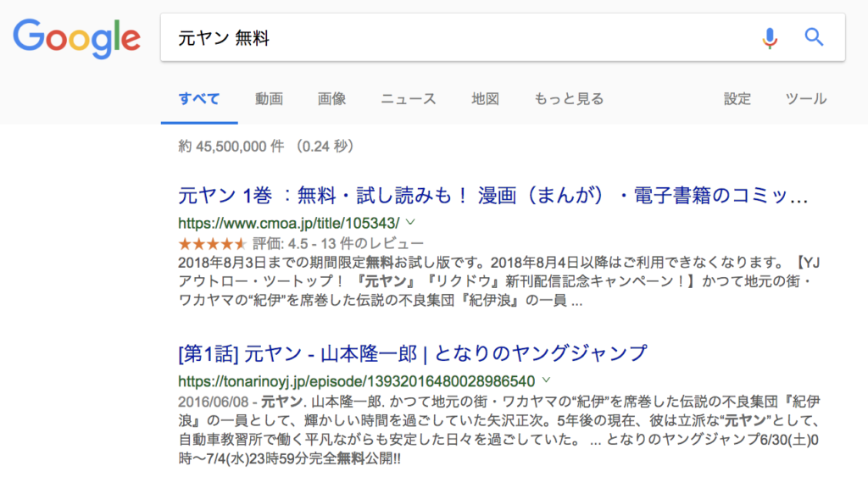Image resolution: width=868 pixels, height=488 pixels.
Task: Click the cmoa.jp/title/105343 URL
Action: point(288,223)
